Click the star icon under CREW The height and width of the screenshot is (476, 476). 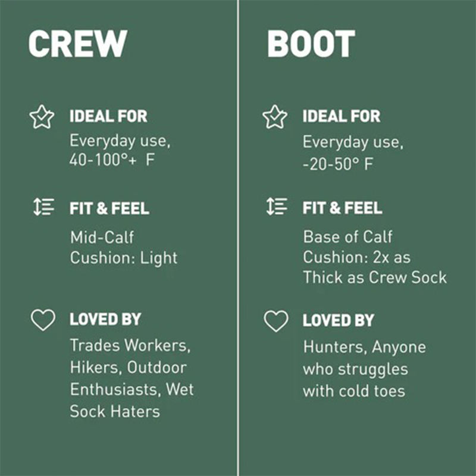point(42,117)
